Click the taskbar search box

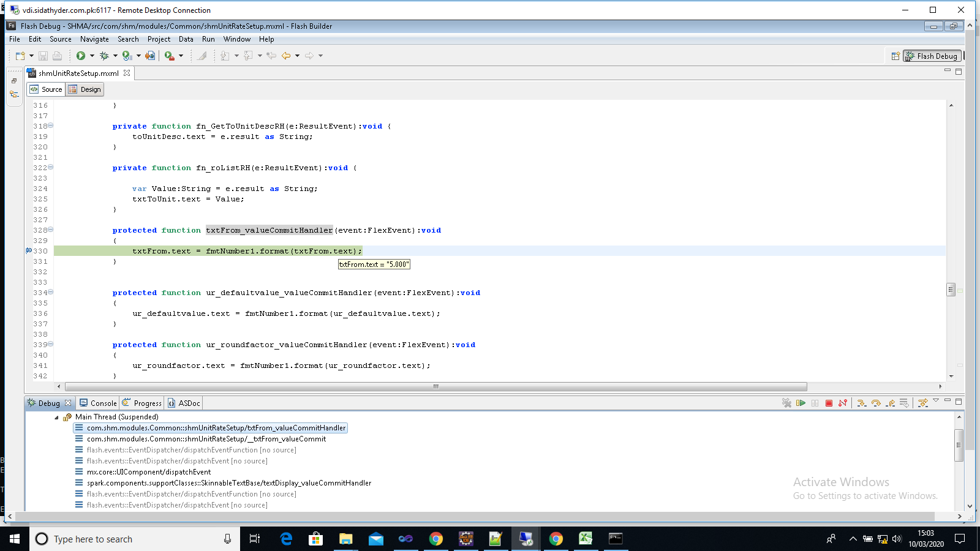[135, 539]
